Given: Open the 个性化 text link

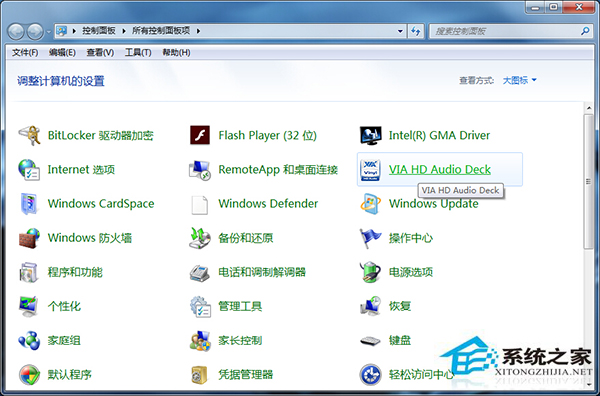Looking at the screenshot, I should pos(64,306).
